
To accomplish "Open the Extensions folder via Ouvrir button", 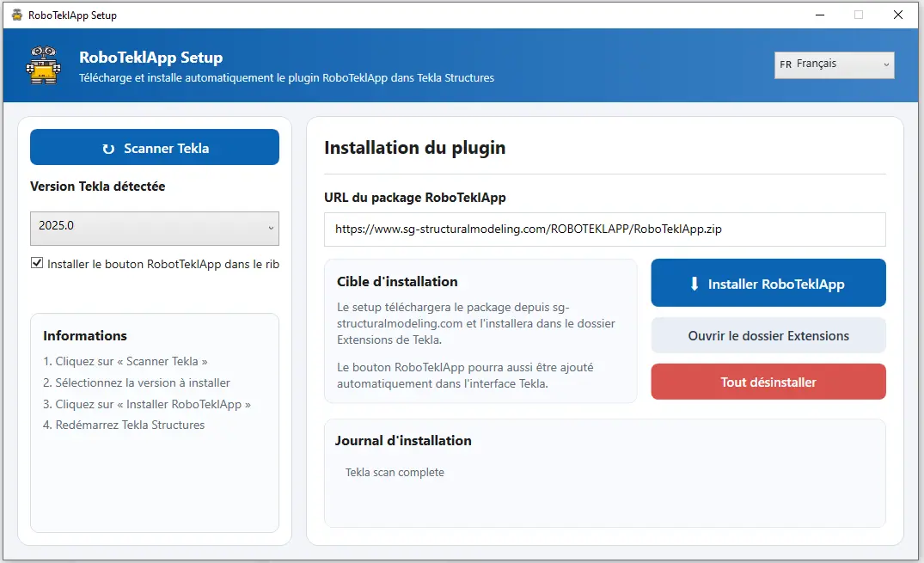I will [768, 336].
